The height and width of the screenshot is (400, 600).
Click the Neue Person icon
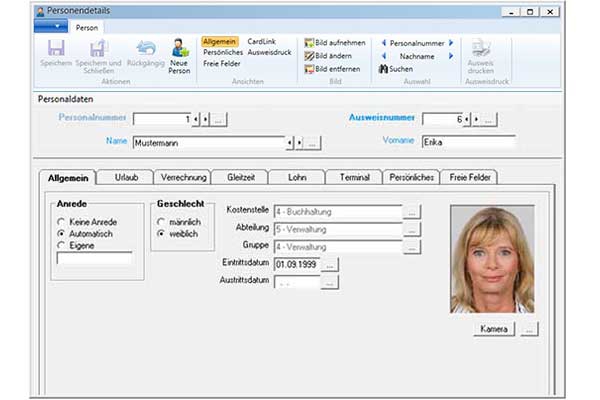pos(180,49)
